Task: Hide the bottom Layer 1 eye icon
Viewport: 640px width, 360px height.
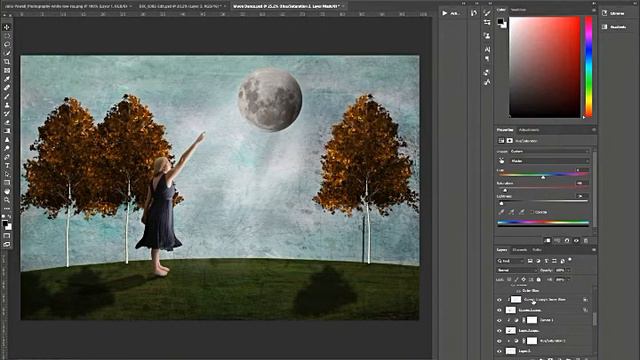Action: click(499, 351)
